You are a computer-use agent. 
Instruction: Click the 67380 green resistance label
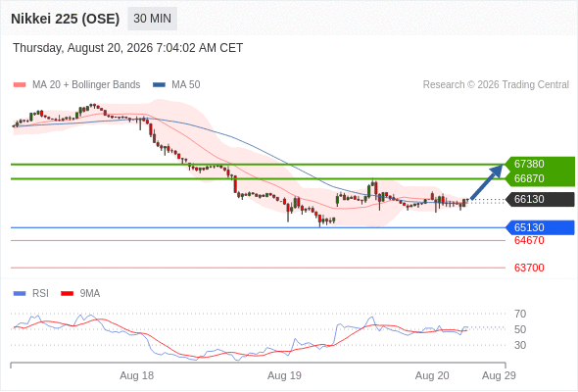(529, 164)
